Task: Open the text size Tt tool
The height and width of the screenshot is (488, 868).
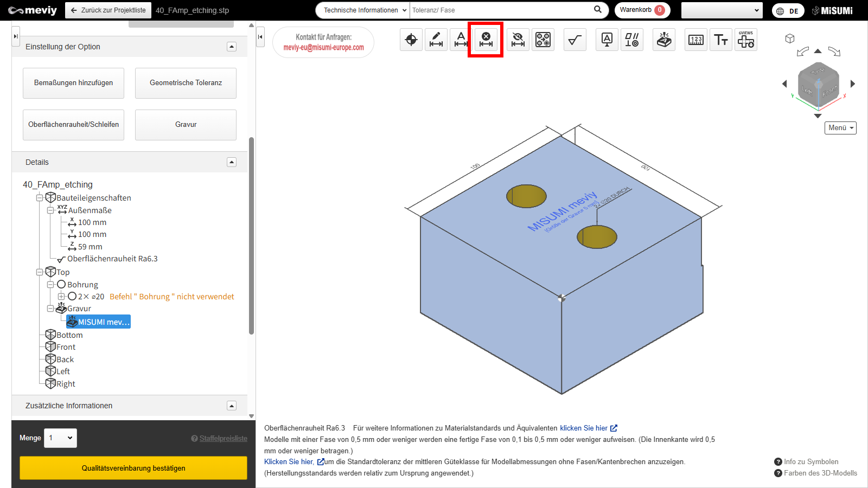Action: (721, 40)
